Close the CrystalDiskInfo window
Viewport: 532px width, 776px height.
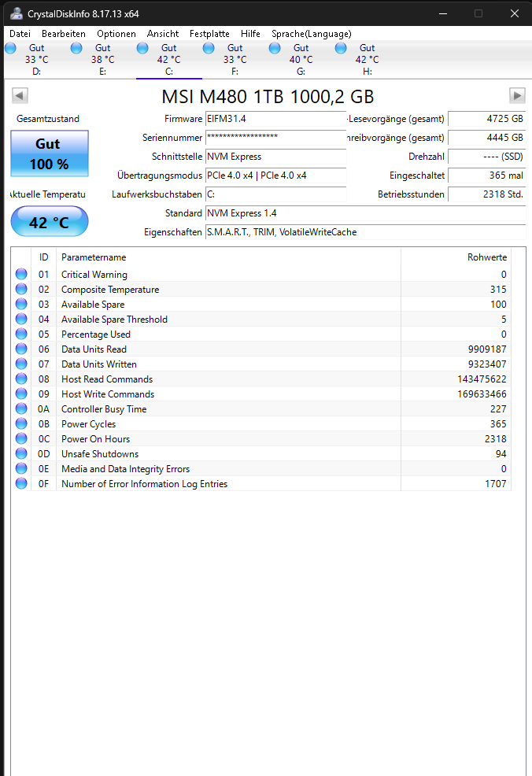click(x=515, y=13)
